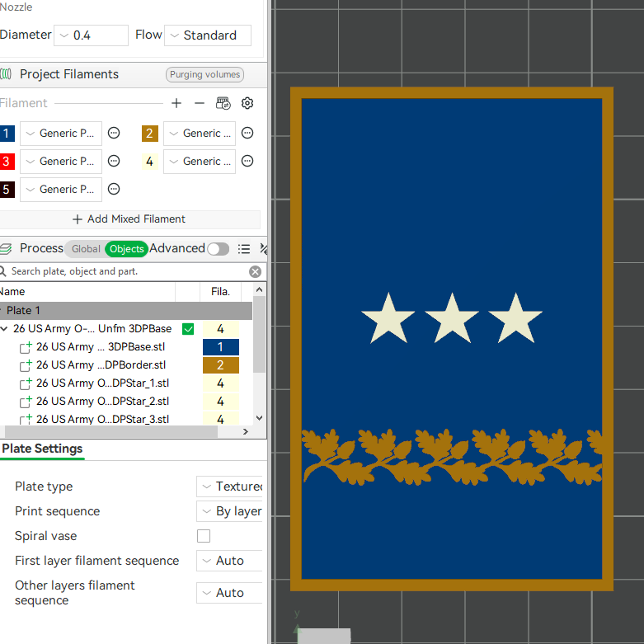Uncheck printable box for 3DPBase object

pos(188,329)
